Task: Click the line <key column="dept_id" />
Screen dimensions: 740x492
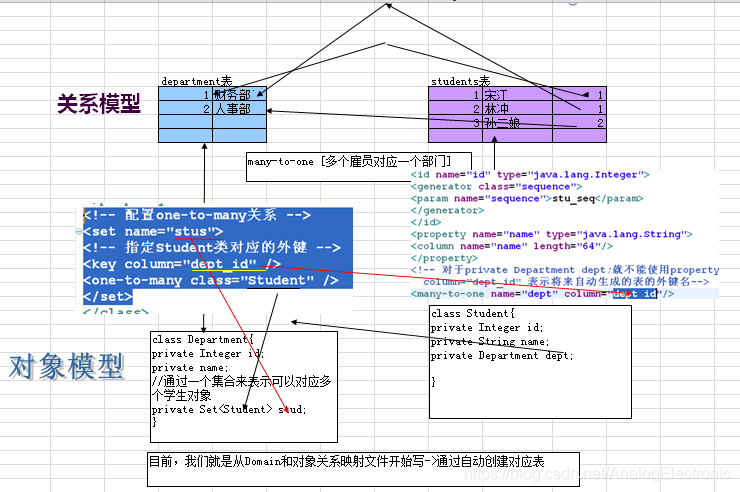Action: (182, 264)
